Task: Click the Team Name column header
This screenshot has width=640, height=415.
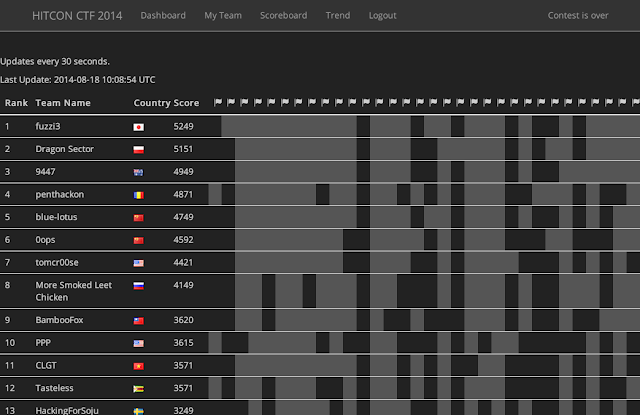Action: click(63, 103)
